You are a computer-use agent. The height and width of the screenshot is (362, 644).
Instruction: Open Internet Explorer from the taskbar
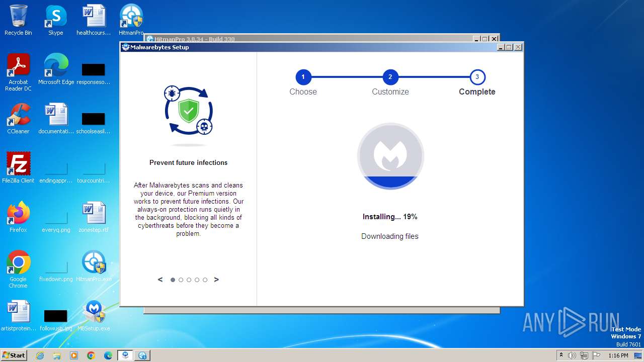[40, 355]
